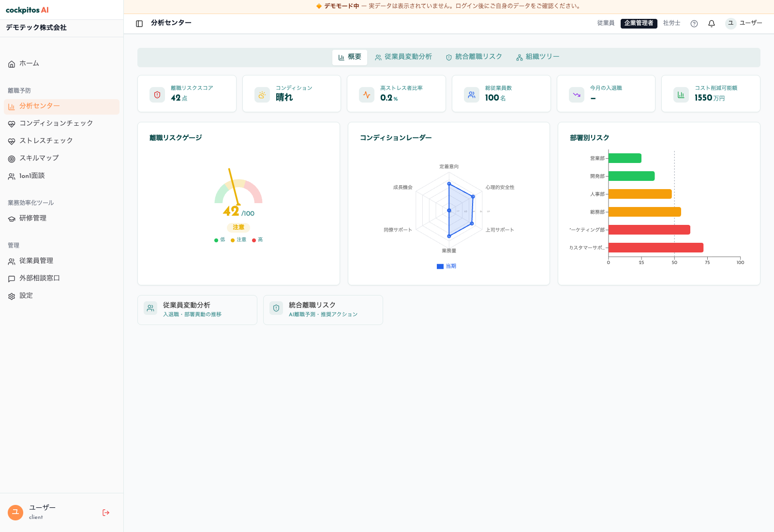Click the 当期 legend on the radar chart

tap(447, 266)
